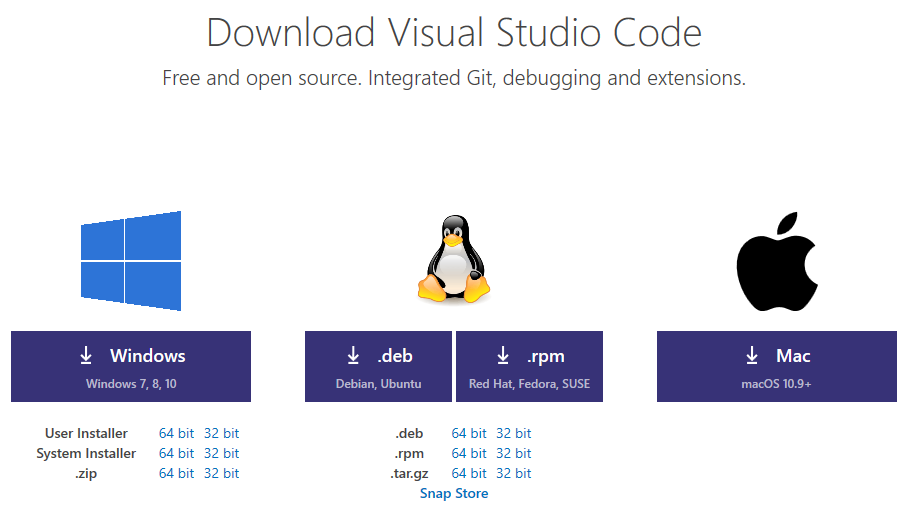Get User Installer 64 bit
This screenshot has width=913, height=512.
pyautogui.click(x=176, y=433)
